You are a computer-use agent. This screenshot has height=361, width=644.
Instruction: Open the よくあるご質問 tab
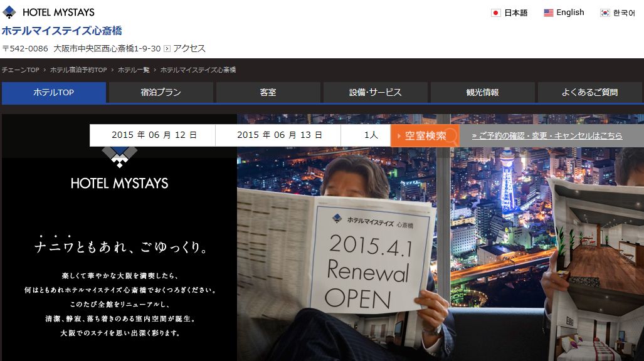(590, 92)
